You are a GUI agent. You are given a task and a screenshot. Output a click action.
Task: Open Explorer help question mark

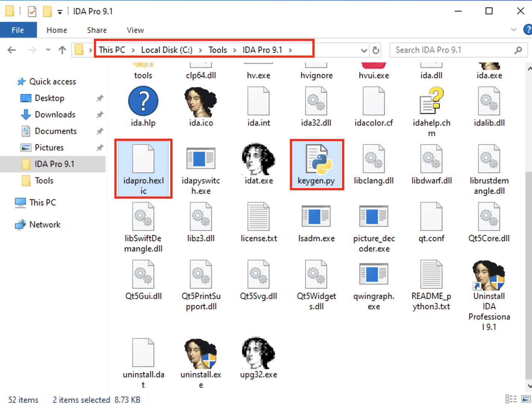[527, 30]
